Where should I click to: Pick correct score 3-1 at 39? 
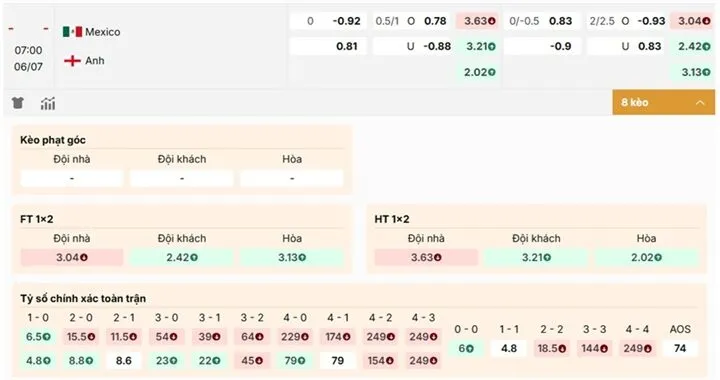209,336
